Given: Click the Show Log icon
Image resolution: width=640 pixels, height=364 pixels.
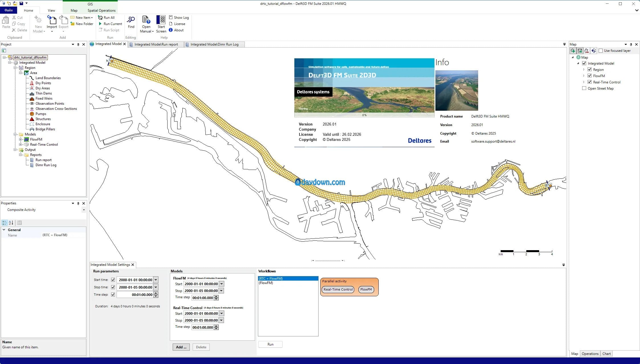Looking at the screenshot, I should pyautogui.click(x=171, y=18).
